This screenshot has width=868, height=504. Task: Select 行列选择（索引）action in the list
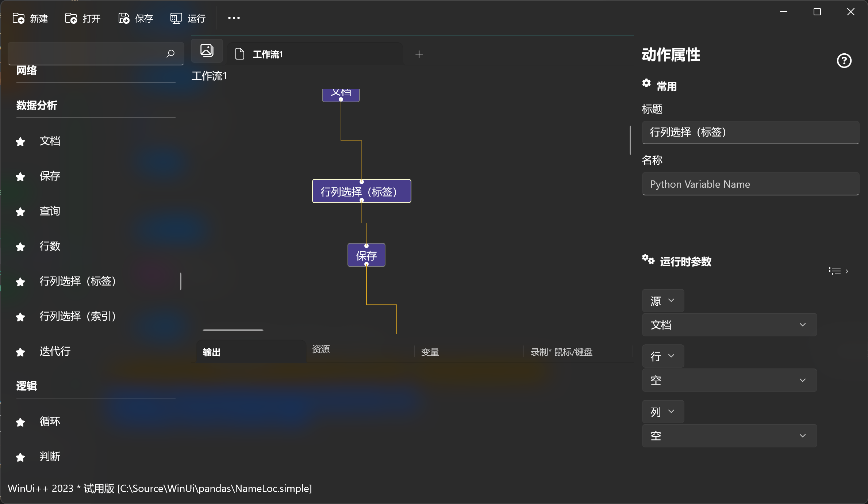tap(78, 316)
